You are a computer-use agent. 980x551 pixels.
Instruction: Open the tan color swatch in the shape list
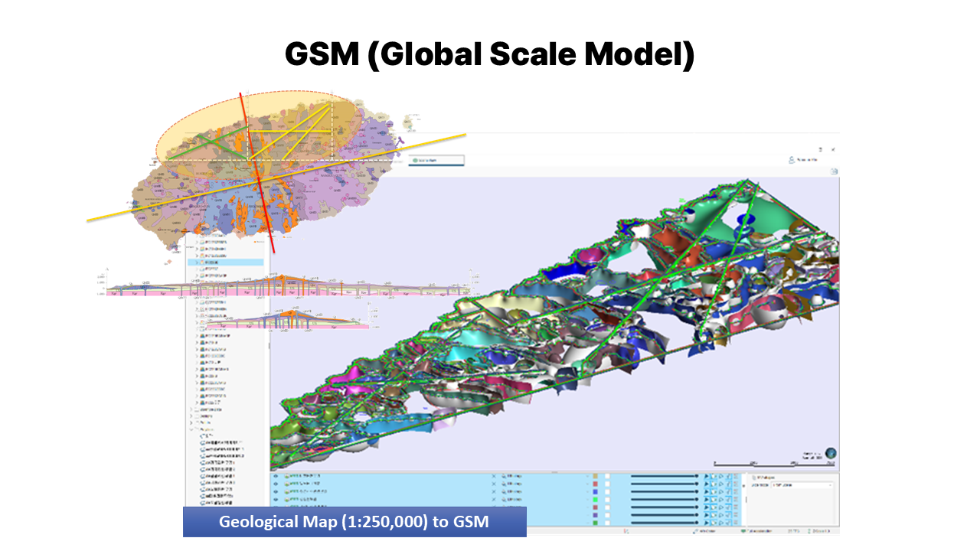(595, 476)
